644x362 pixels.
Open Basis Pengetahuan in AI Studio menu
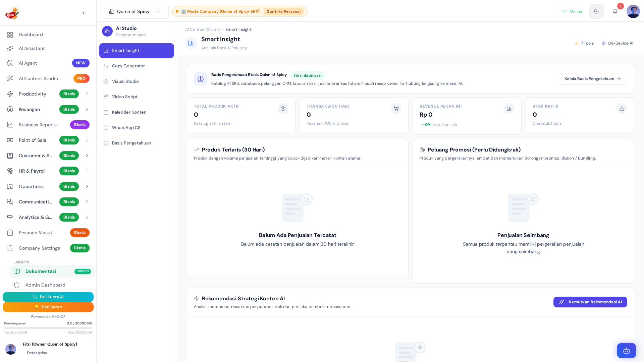pos(137,143)
